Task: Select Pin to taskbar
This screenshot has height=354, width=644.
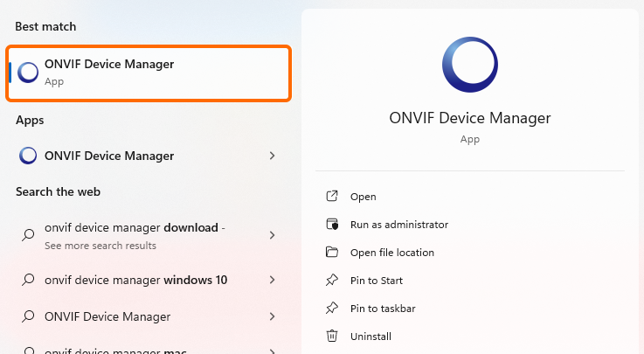Action: pyautogui.click(x=382, y=309)
